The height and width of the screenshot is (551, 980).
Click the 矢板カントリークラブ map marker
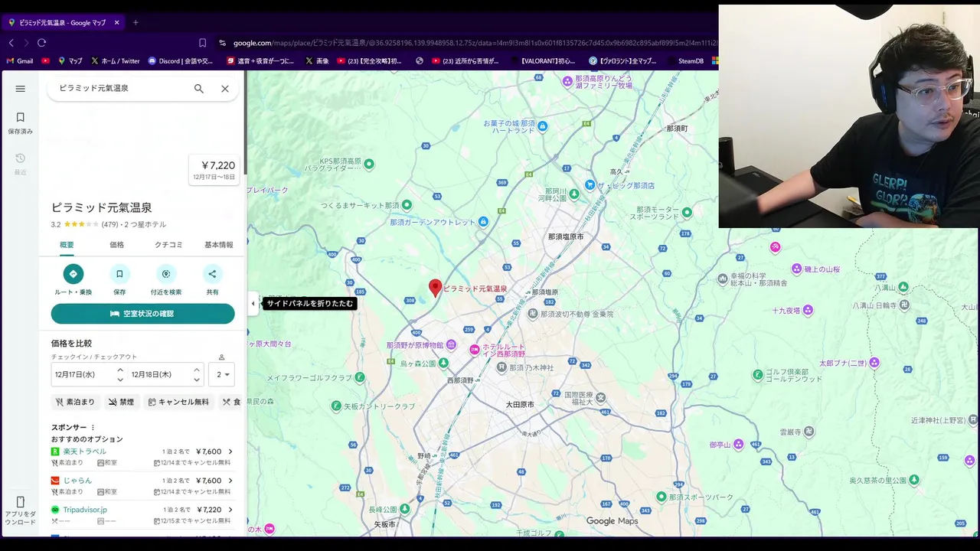[x=335, y=406]
